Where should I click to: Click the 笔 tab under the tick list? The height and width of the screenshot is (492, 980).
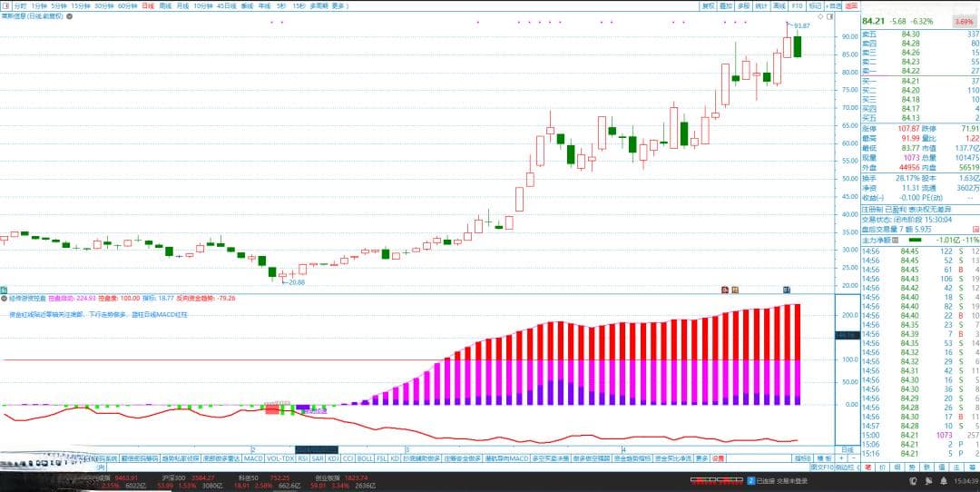coord(867,467)
